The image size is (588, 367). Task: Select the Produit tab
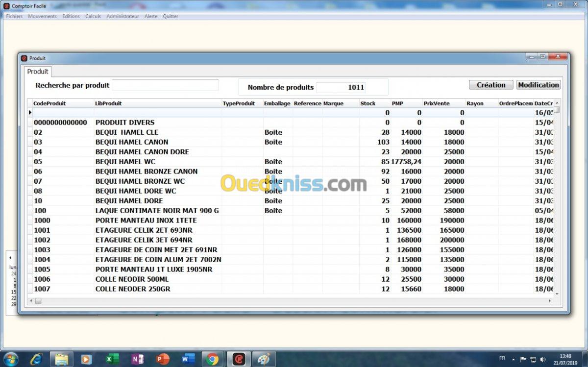(x=38, y=72)
